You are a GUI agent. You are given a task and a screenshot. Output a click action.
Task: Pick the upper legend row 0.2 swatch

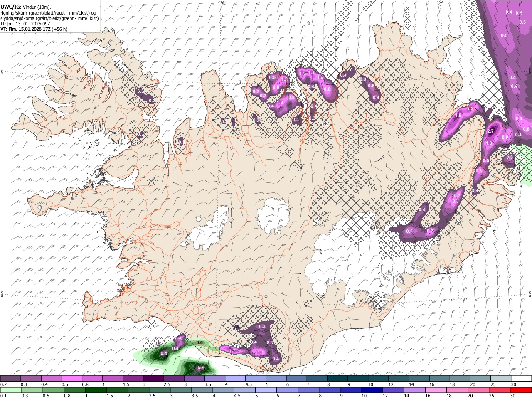(11, 378)
